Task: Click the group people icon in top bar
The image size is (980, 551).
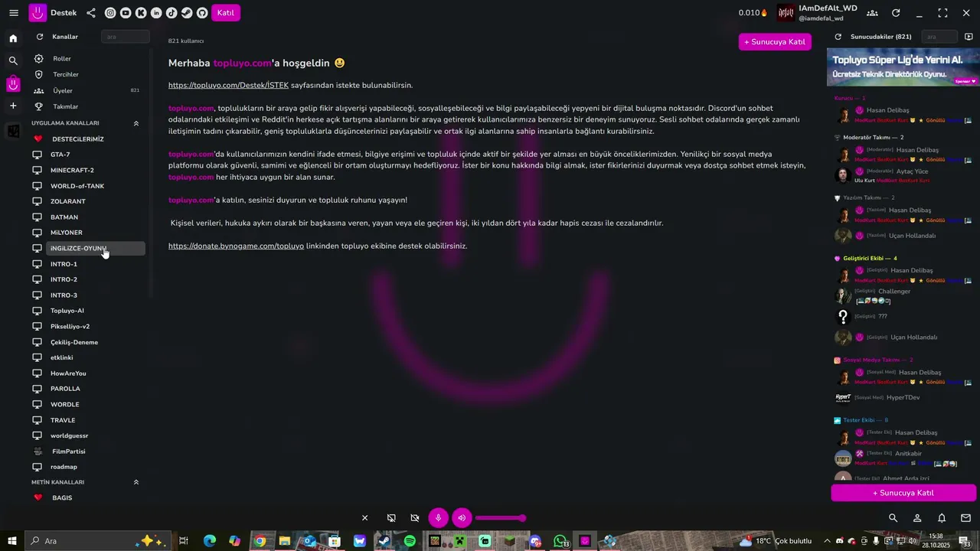Action: [x=872, y=13]
